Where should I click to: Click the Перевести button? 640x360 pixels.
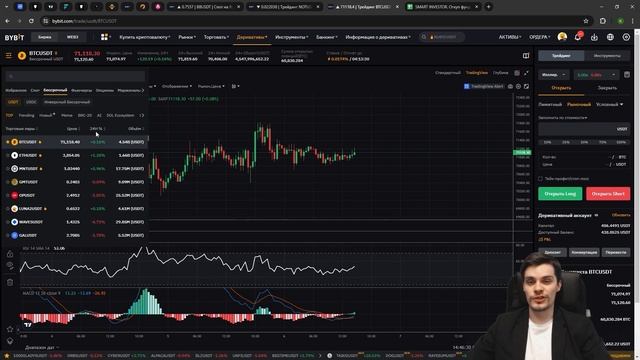click(x=616, y=252)
